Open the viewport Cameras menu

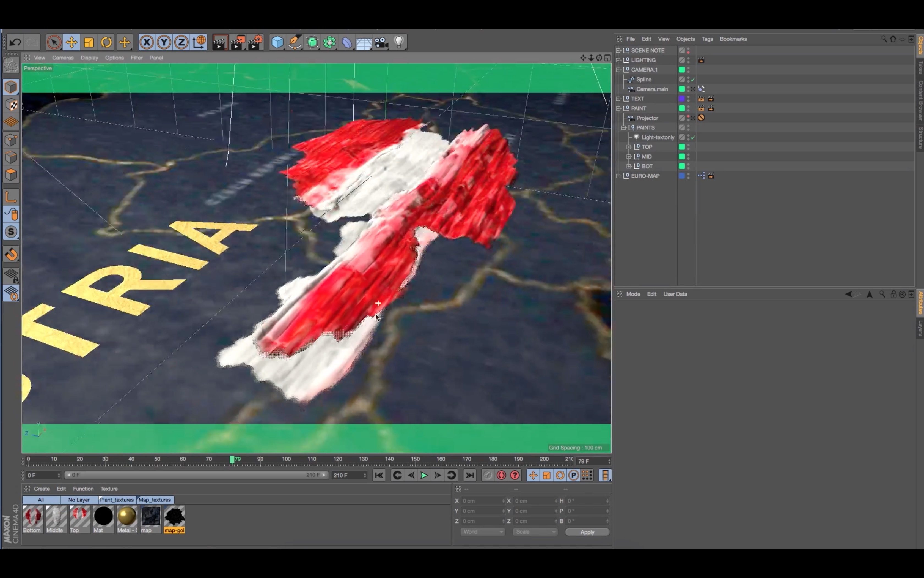(x=63, y=58)
